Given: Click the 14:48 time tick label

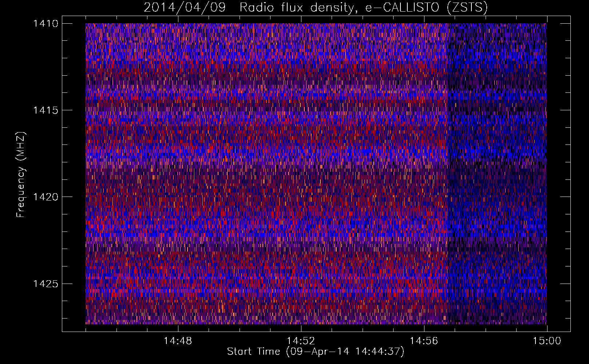Looking at the screenshot, I should (178, 341).
